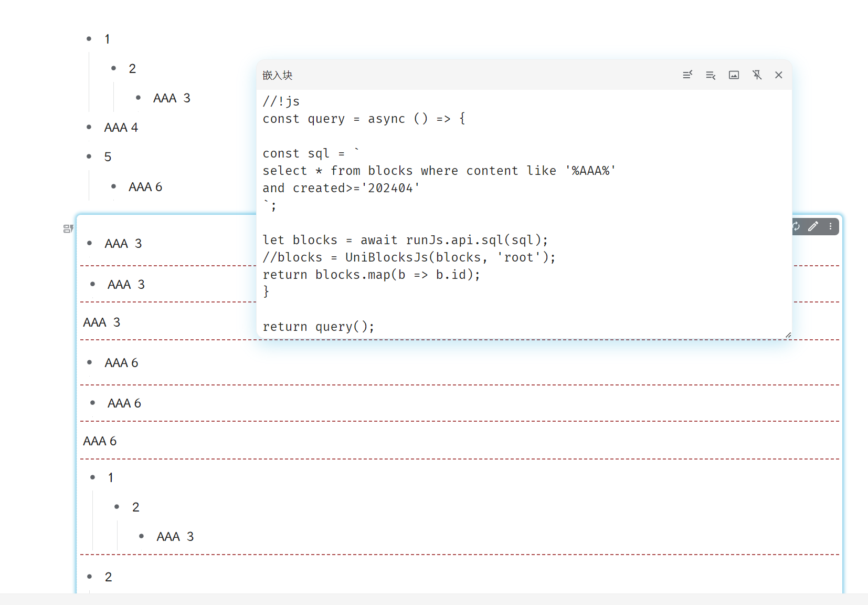The height and width of the screenshot is (605, 868).
Task: Click the pencil edit icon on embed block
Action: coord(813,226)
